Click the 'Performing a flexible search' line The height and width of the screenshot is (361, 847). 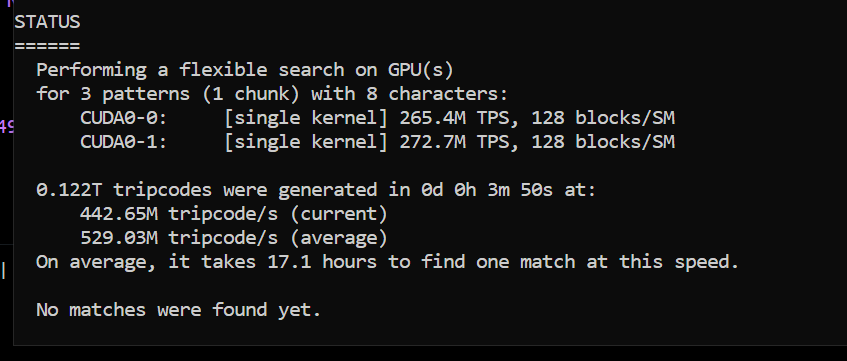pos(245,70)
